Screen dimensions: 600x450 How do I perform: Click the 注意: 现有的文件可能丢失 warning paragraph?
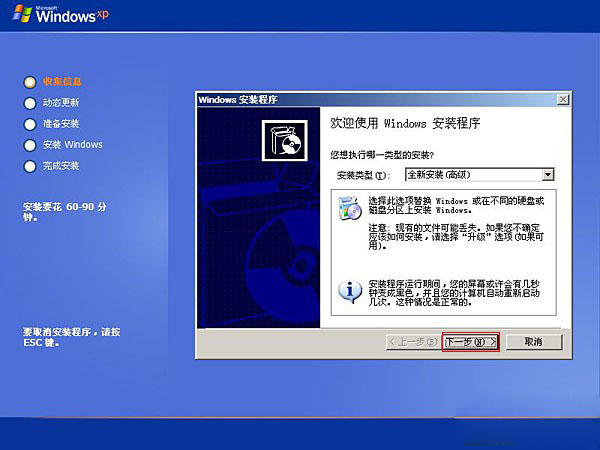click(456, 237)
